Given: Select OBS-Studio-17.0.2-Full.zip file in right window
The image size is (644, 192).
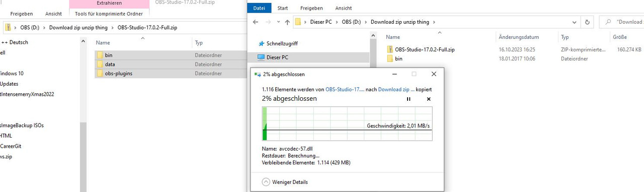Looking at the screenshot, I should [424, 49].
